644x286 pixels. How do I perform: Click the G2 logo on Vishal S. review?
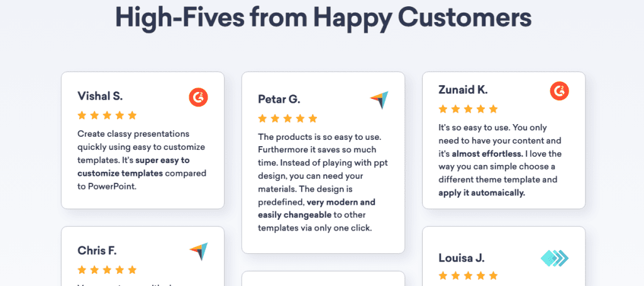pos(198,98)
